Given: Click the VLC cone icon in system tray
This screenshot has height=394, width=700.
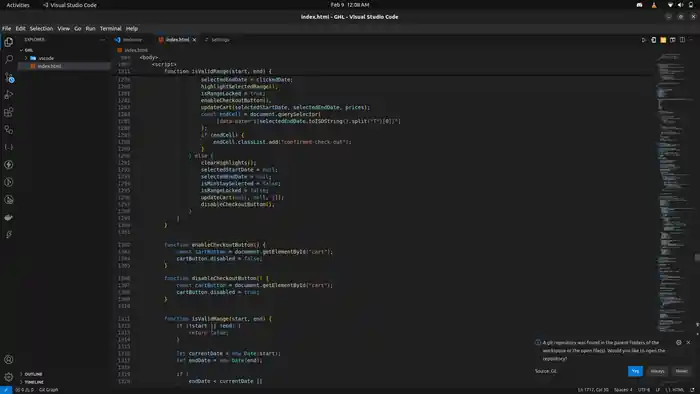Looking at the screenshot, I should 654,5.
